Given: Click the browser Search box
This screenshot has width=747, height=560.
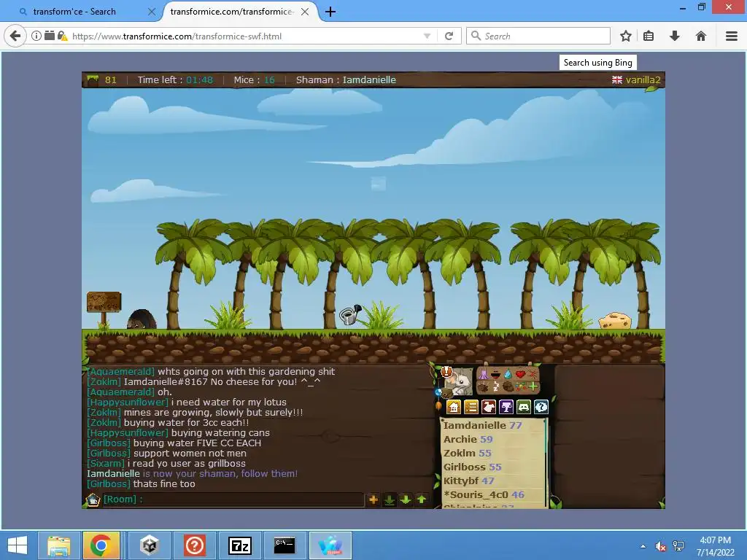Looking at the screenshot, I should coord(538,36).
